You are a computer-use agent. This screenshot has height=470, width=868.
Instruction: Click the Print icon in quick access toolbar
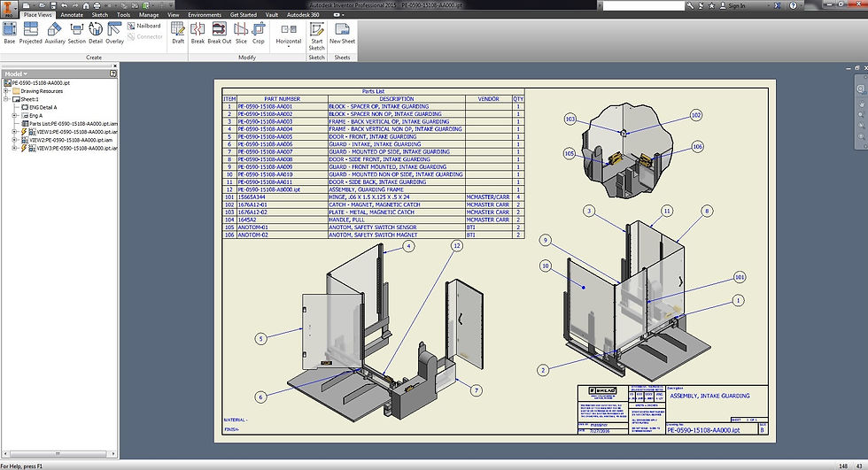[x=97, y=5]
